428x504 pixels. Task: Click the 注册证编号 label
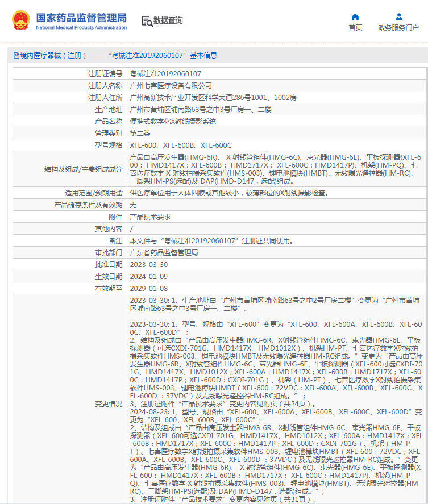pos(105,74)
